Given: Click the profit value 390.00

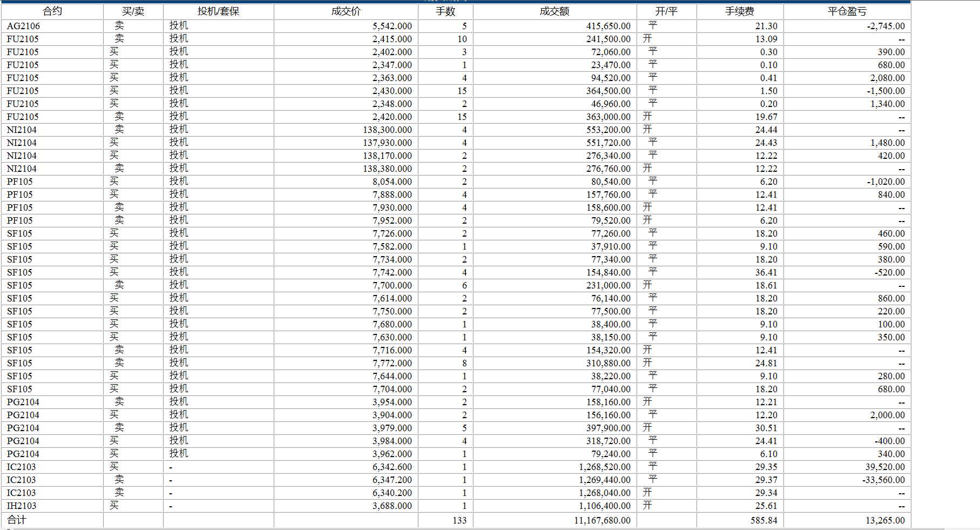Looking at the screenshot, I should tap(891, 52).
